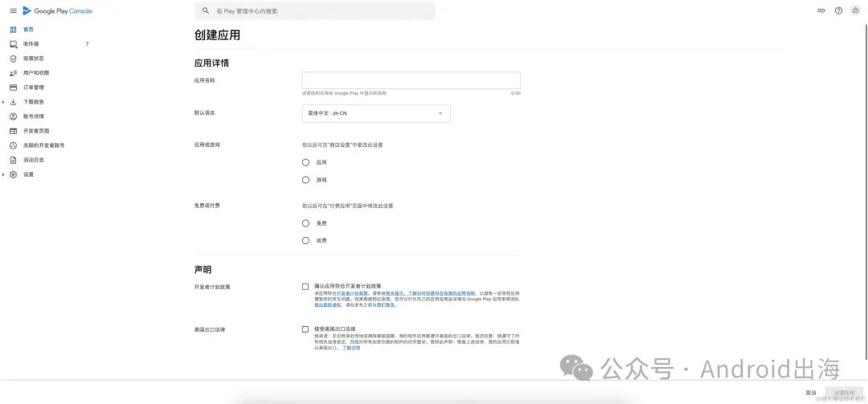Open the 与我们联系 link
Image resolution: width=868 pixels, height=404 pixels.
click(x=384, y=305)
